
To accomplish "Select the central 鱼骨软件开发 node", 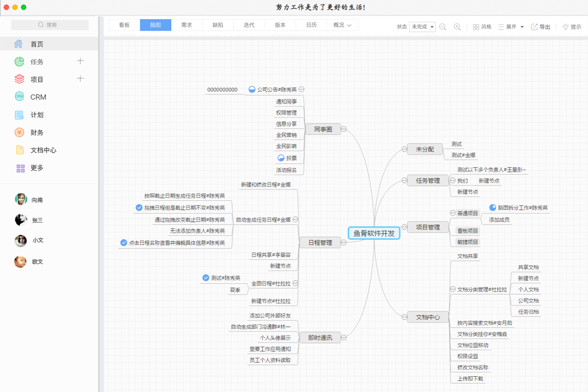I will click(x=374, y=233).
